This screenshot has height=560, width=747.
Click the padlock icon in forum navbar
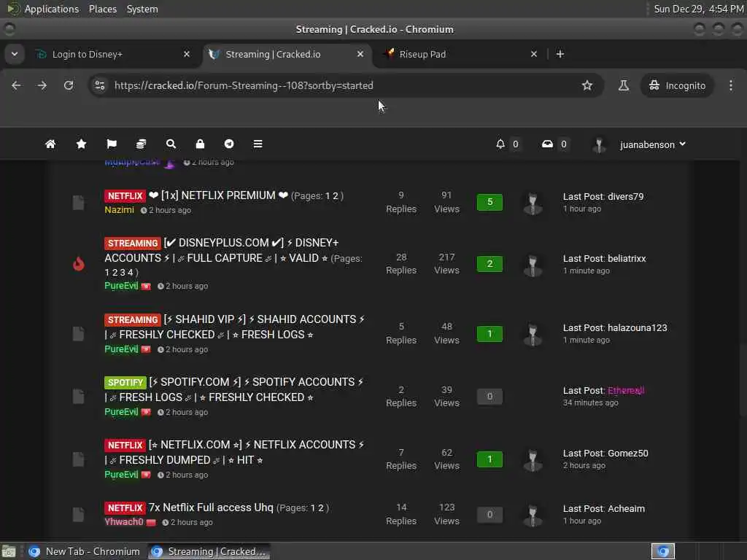tap(200, 144)
